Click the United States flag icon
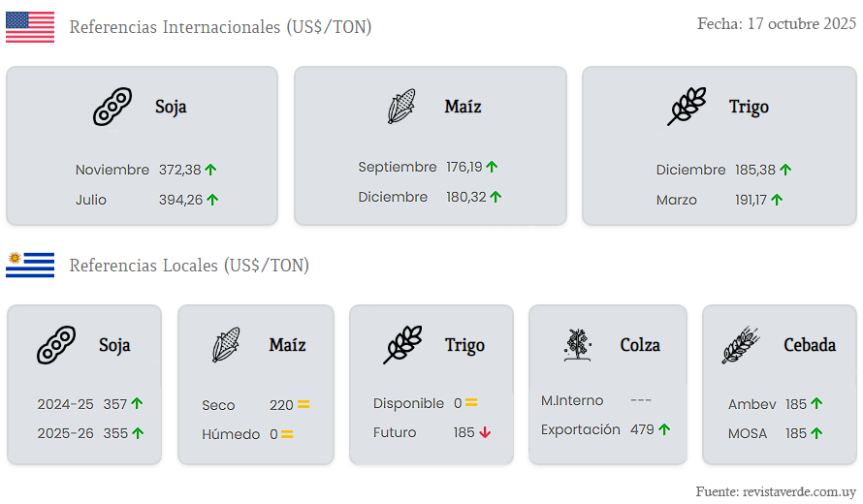The height and width of the screenshot is (504, 863). 30,27
